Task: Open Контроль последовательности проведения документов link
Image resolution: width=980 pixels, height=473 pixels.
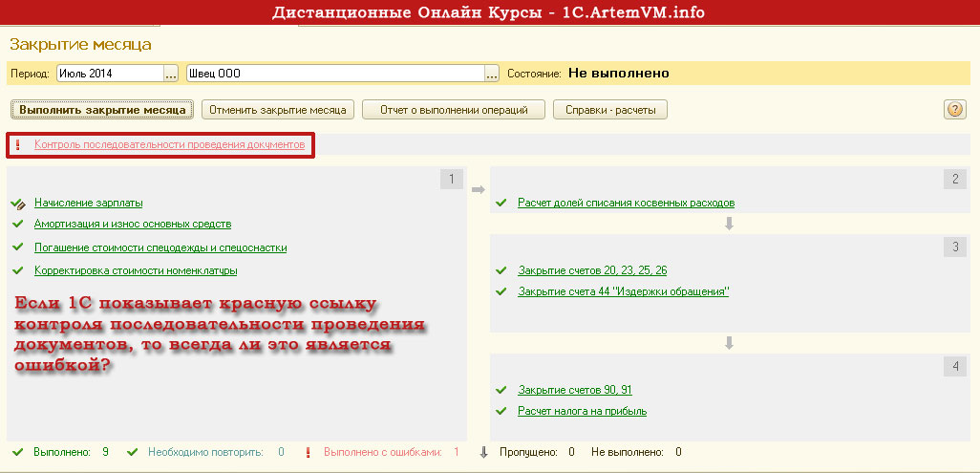Action: (169, 144)
